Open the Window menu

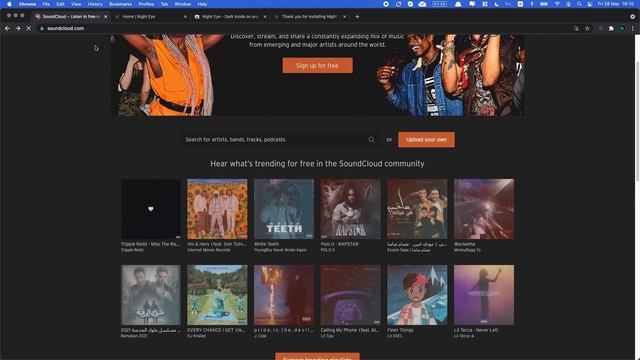point(182,4)
